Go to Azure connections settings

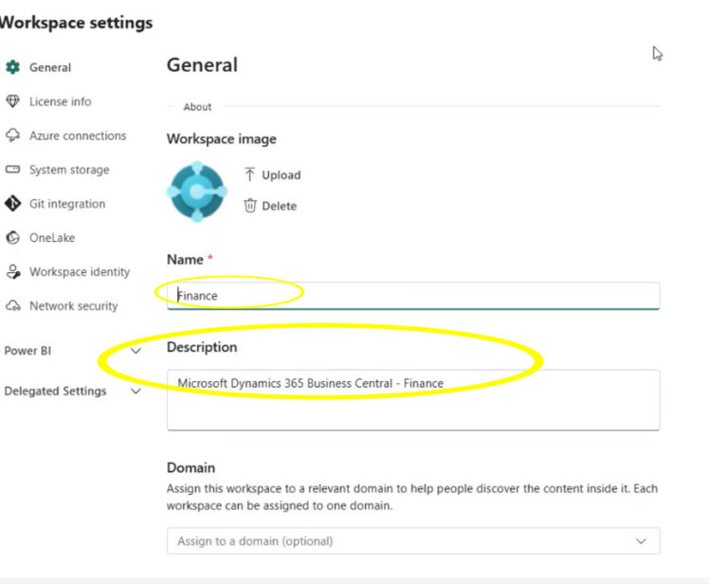click(x=78, y=136)
